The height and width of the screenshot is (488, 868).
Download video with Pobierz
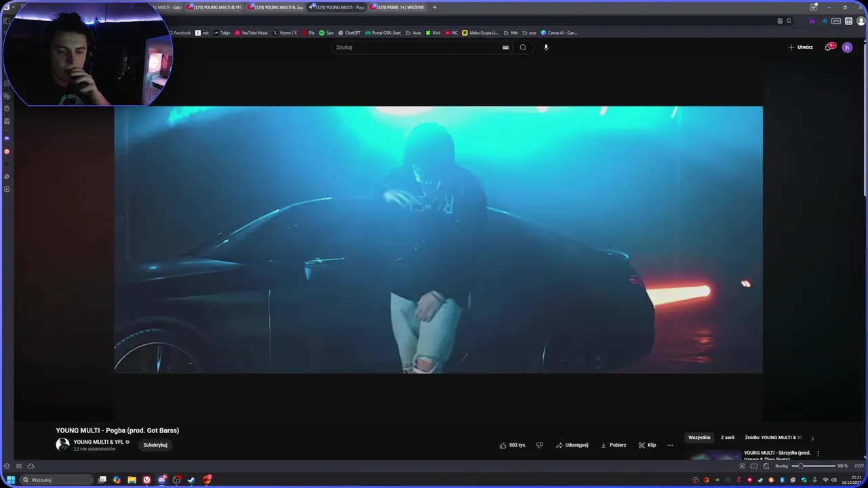[x=613, y=445]
